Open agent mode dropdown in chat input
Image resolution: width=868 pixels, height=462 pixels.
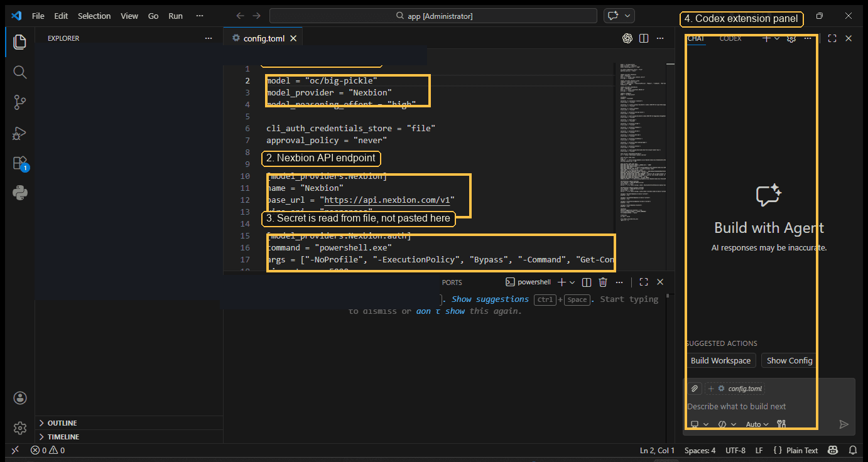click(x=727, y=424)
